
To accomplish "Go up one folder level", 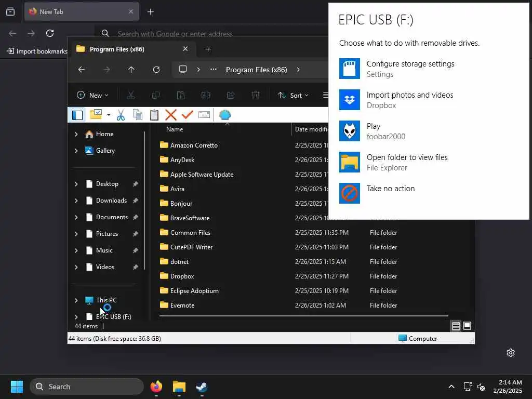I will [x=131, y=70].
